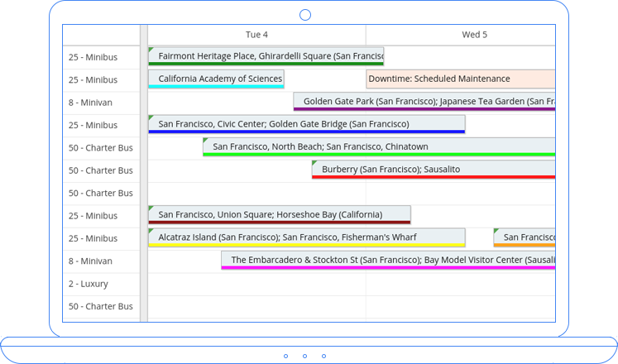Viewport: 618px width, 364px height.
Task: Select the Civic Center; Golden Gate Bridge event
Action: tap(306, 123)
